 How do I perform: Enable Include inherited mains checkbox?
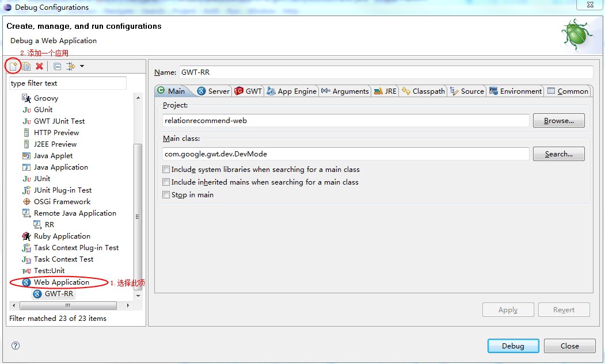tap(166, 182)
